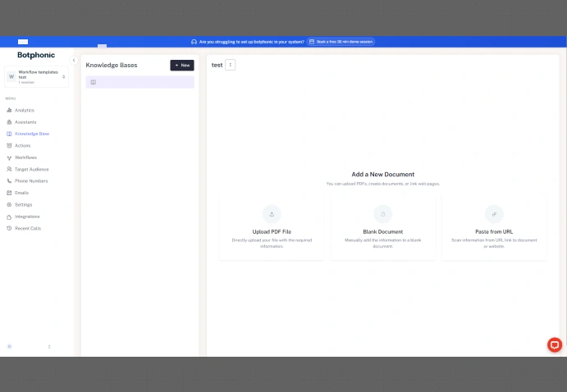This screenshot has width=567, height=392.
Task: Expand the Workflow templates workspace switcher
Action: coord(64,77)
